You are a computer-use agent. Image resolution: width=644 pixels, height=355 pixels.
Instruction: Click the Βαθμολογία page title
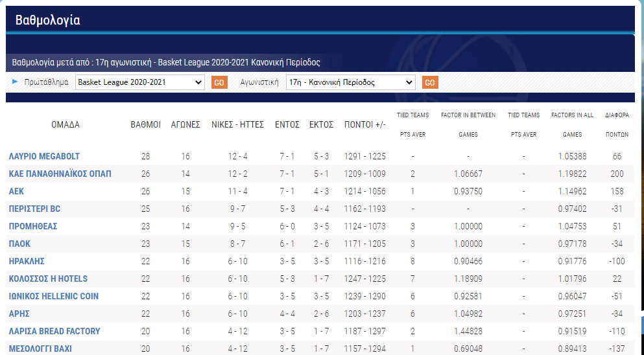pyautogui.click(x=48, y=20)
